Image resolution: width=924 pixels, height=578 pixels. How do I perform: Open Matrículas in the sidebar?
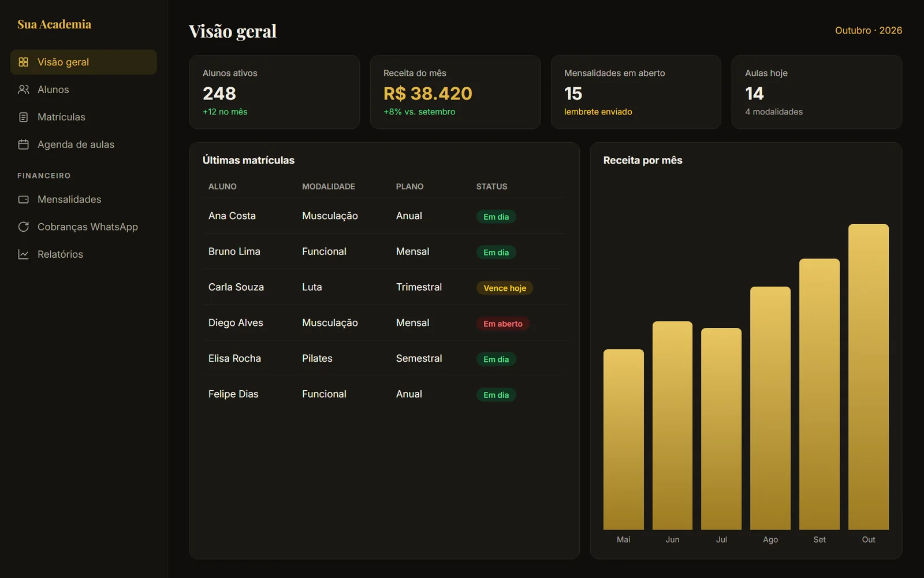[83, 117]
